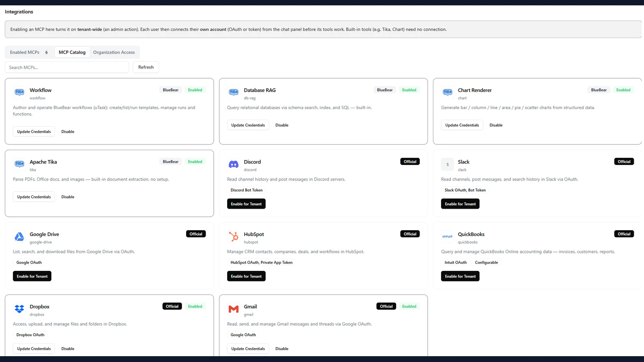Click the HubSpot logo icon
The image size is (644, 362).
tap(233, 237)
